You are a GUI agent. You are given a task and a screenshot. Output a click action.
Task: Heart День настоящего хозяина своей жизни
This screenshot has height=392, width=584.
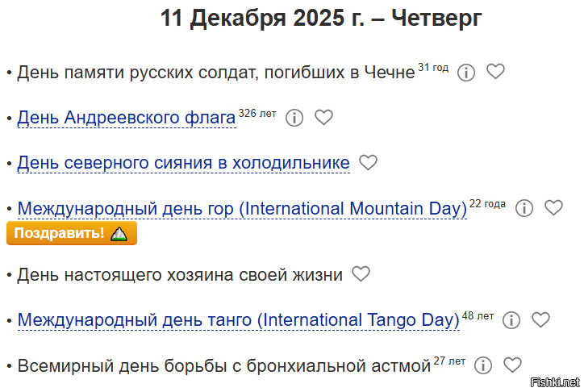click(x=361, y=274)
